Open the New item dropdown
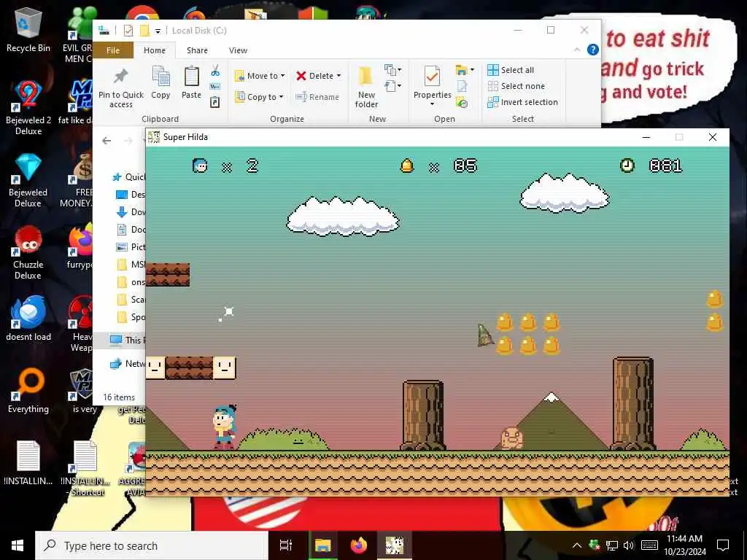The height and width of the screenshot is (560, 747). 393,71
